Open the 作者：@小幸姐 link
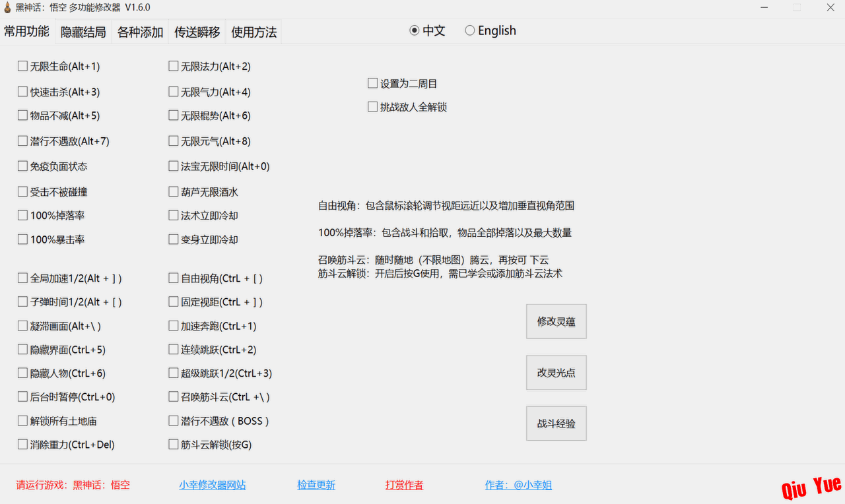Screen dimensions: 845x504 click(519, 485)
